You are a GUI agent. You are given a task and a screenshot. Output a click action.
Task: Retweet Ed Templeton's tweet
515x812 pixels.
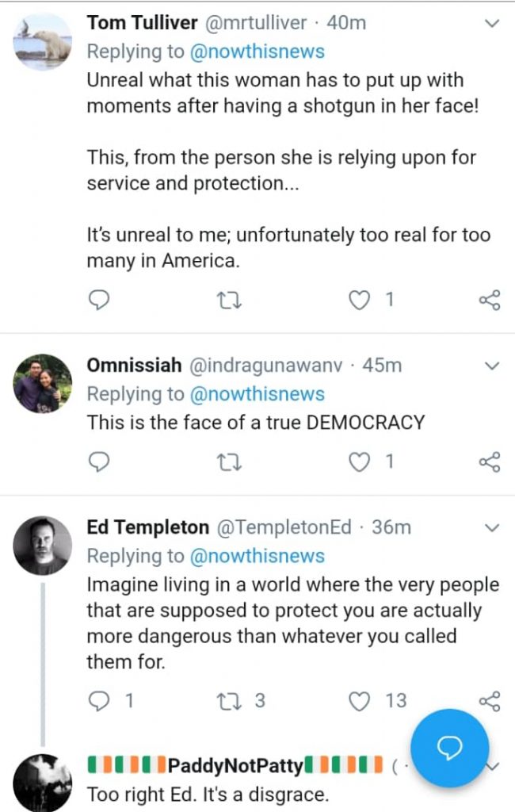click(x=228, y=701)
